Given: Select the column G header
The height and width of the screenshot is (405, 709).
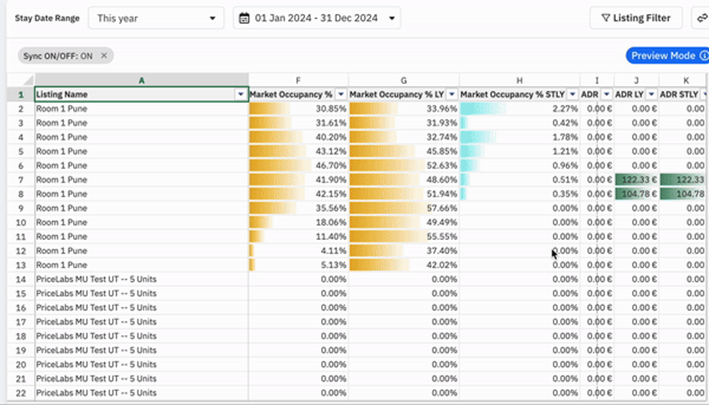Looking at the screenshot, I should coord(404,80).
